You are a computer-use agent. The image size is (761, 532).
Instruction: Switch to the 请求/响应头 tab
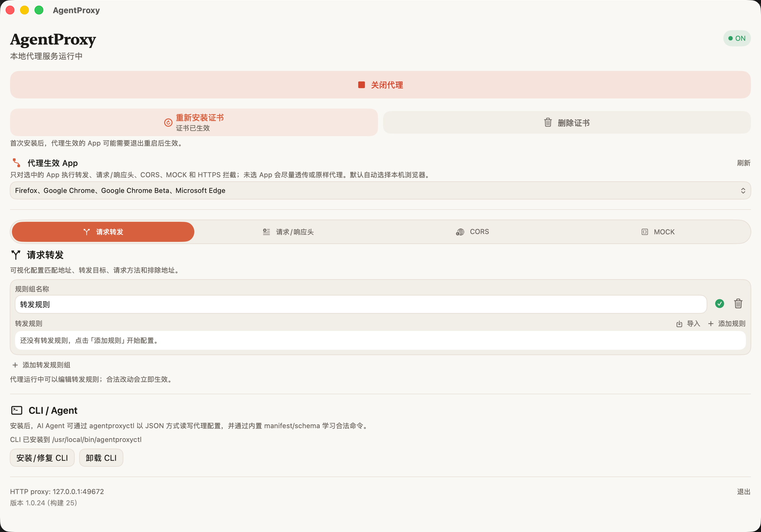(288, 232)
